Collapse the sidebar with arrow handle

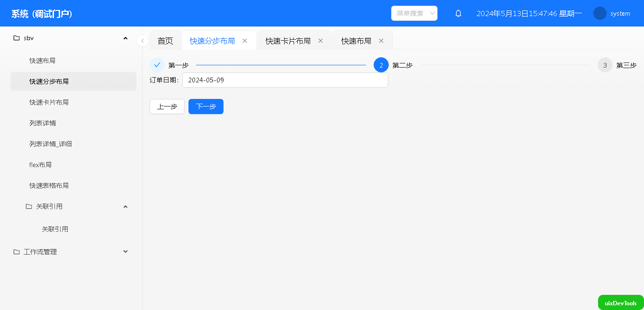[x=143, y=41]
